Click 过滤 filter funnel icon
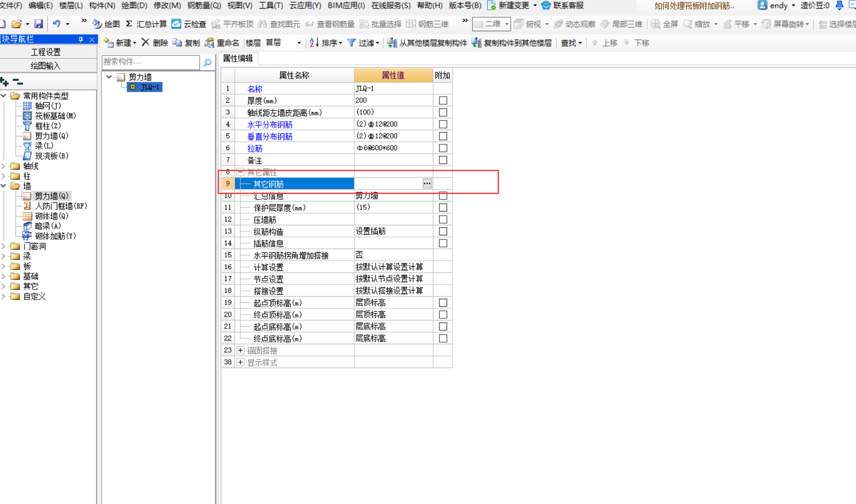The image size is (856, 504). click(x=351, y=43)
